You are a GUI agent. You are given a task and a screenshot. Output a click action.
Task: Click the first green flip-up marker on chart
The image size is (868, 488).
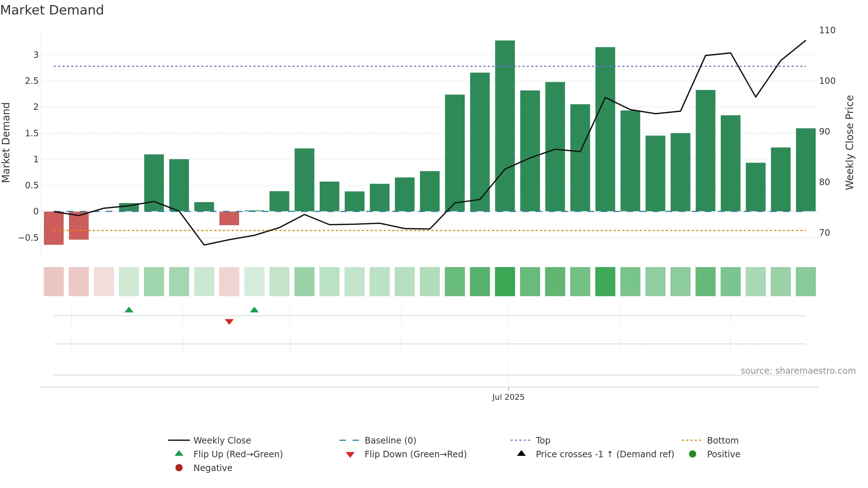click(129, 310)
